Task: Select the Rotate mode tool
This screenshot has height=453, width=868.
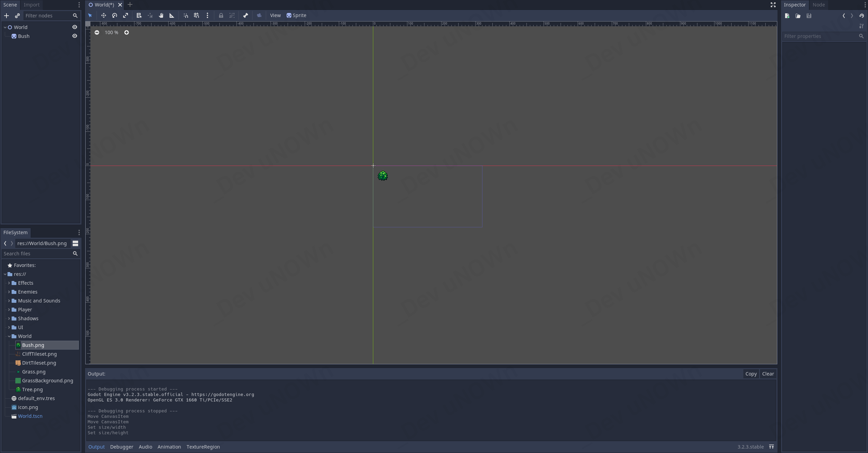Action: pos(115,15)
